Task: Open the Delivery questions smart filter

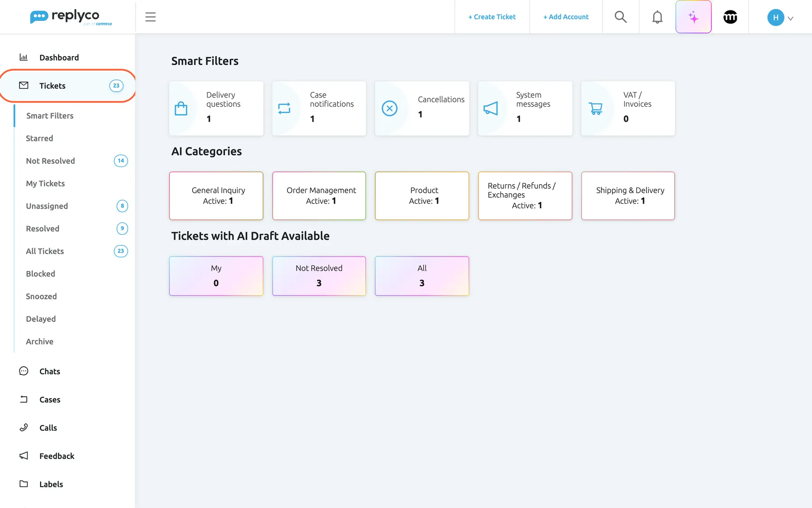Action: (x=216, y=108)
